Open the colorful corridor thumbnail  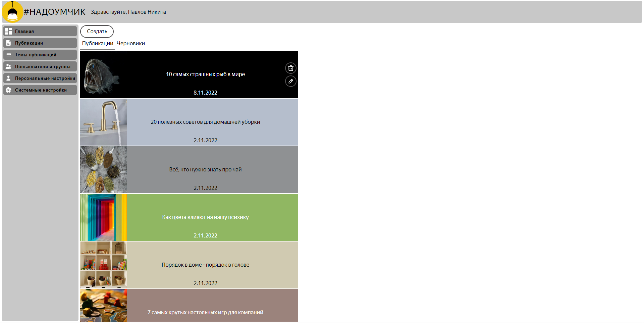104,217
